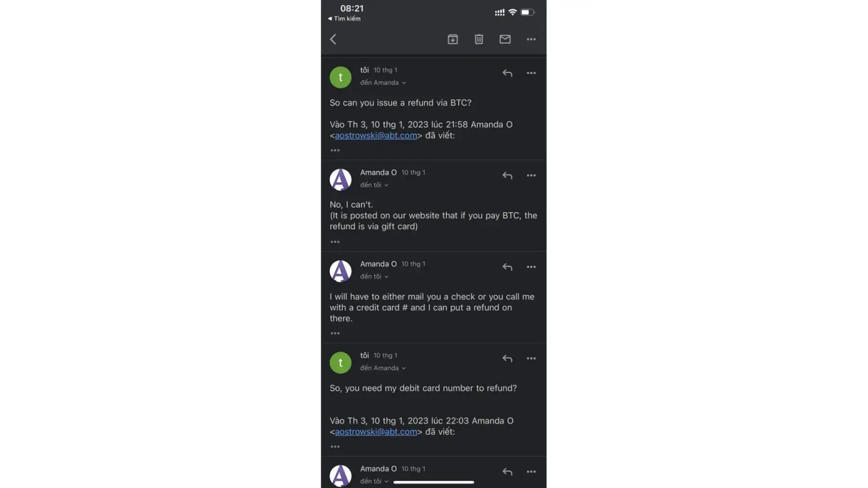Show trimmed content under gift card message
Viewport: 868px width, 488px height.
coord(335,242)
